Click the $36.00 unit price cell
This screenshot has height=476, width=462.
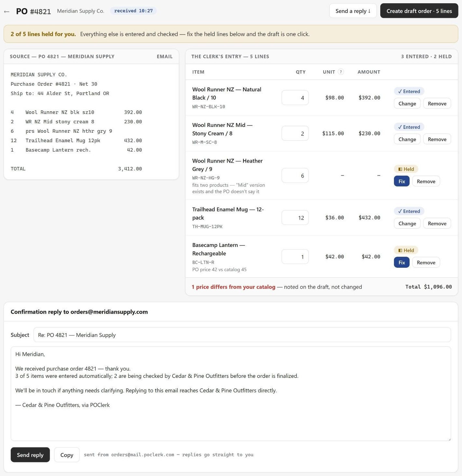[x=334, y=218]
